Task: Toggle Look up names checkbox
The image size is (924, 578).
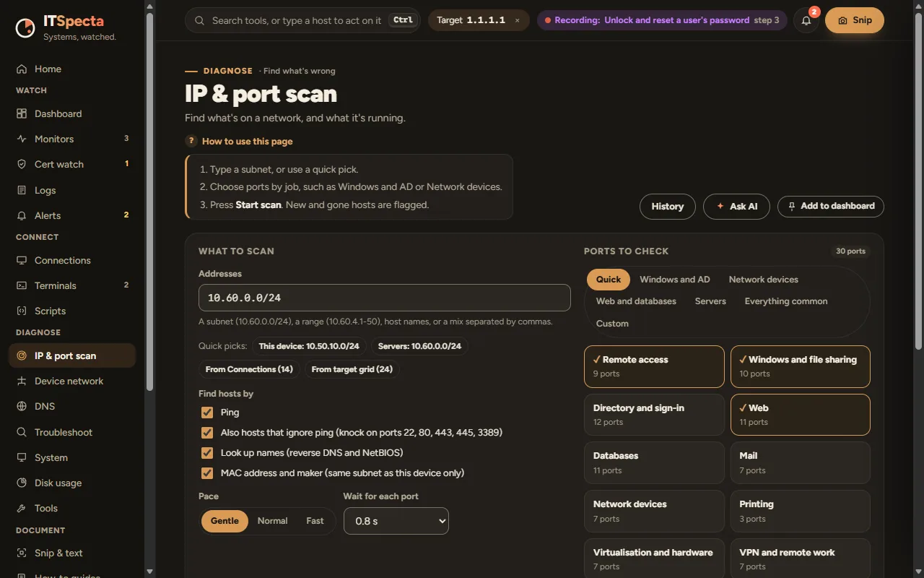Action: pos(207,453)
